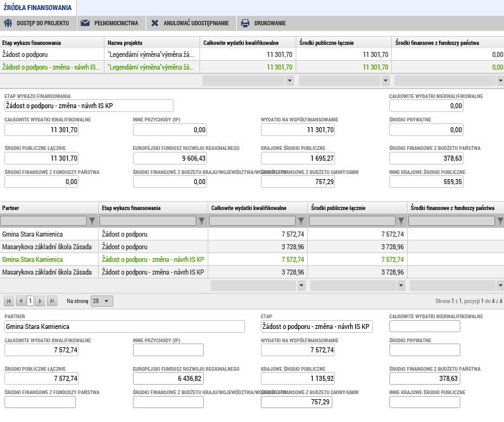Image resolution: width=504 pixels, height=422 pixels.
Task: Click lower Całkowite wydatki niekwalifikowalne empty field
Action: 425,326
